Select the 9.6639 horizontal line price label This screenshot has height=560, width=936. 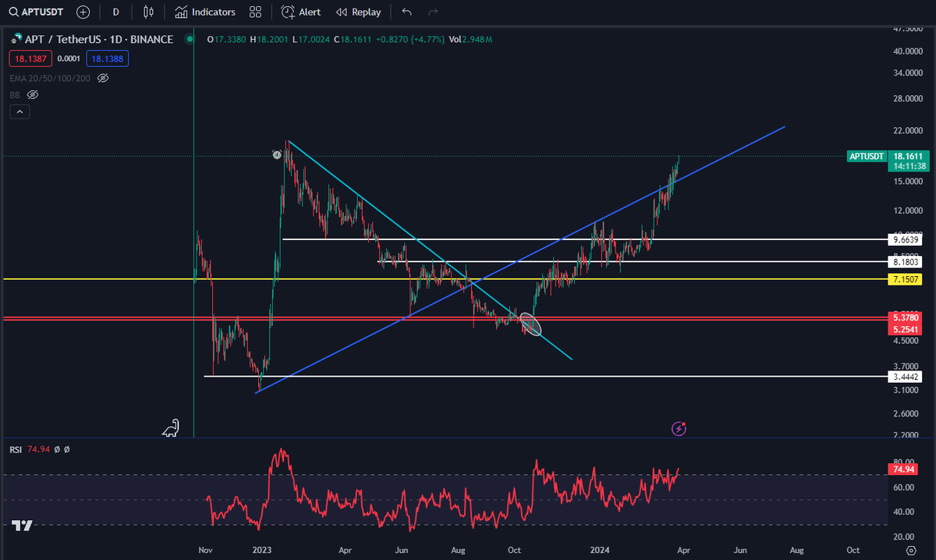pos(905,240)
